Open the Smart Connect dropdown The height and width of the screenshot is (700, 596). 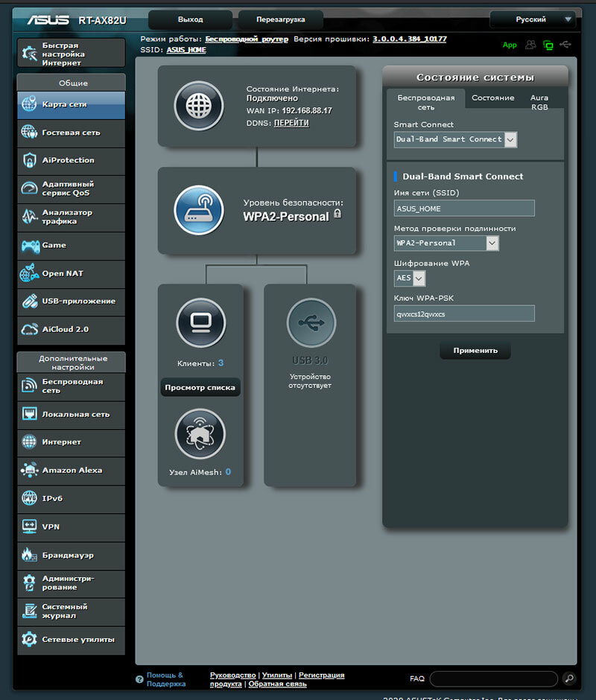point(455,139)
